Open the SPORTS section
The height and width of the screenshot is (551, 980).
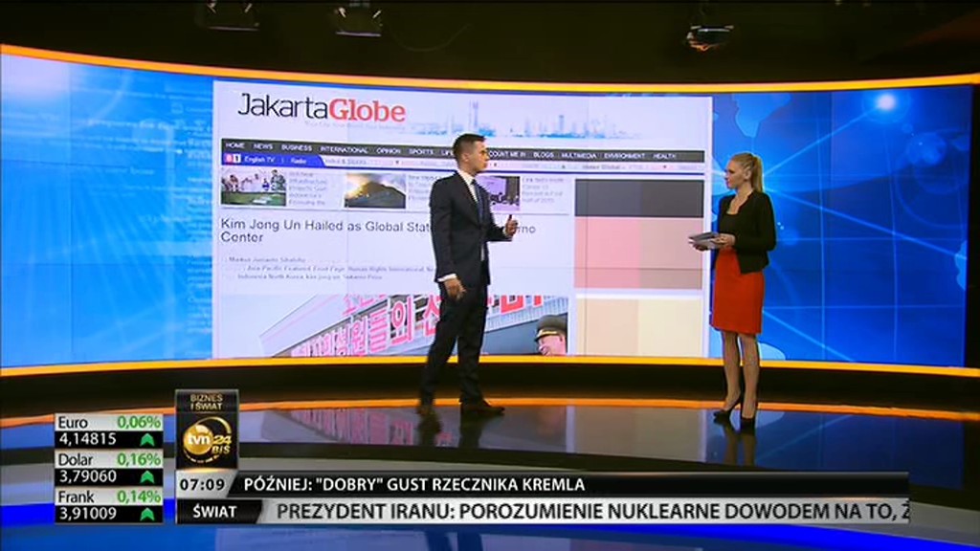(x=421, y=152)
